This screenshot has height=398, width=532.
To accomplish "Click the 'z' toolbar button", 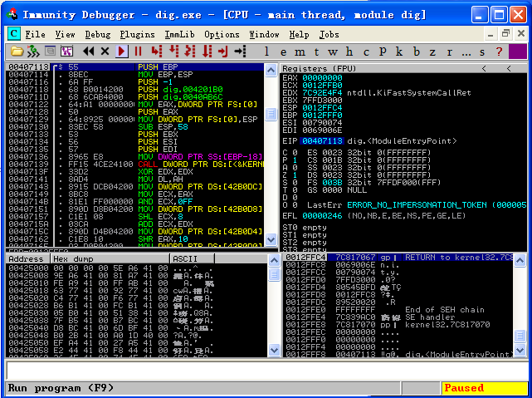I will point(432,52).
